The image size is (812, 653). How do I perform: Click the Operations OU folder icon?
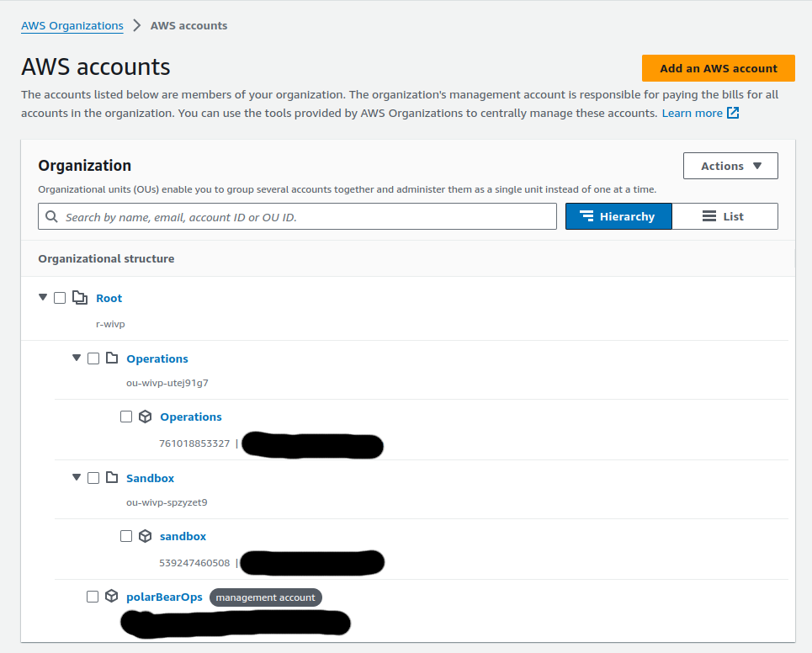point(112,358)
